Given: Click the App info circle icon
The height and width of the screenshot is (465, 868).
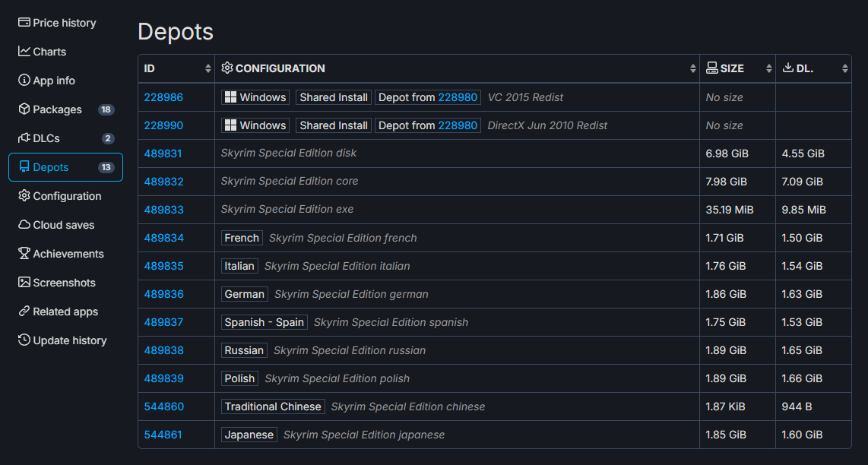Looking at the screenshot, I should point(24,81).
